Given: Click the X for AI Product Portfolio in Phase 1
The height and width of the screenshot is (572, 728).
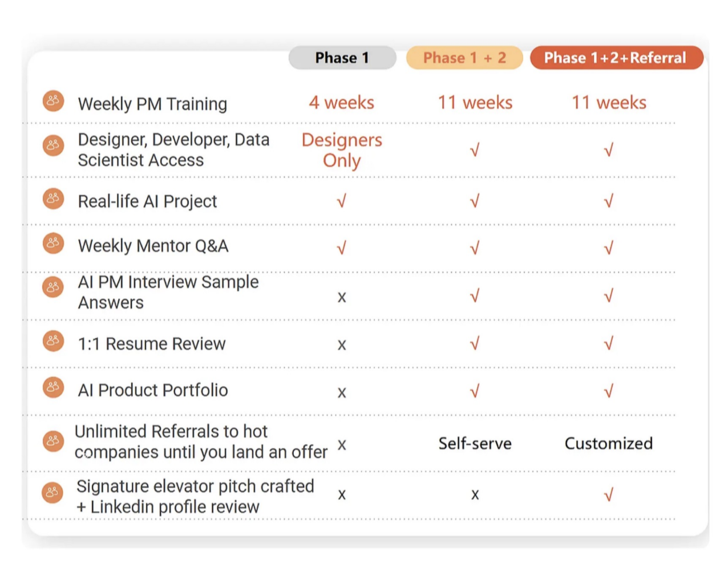Looking at the screenshot, I should 341,392.
